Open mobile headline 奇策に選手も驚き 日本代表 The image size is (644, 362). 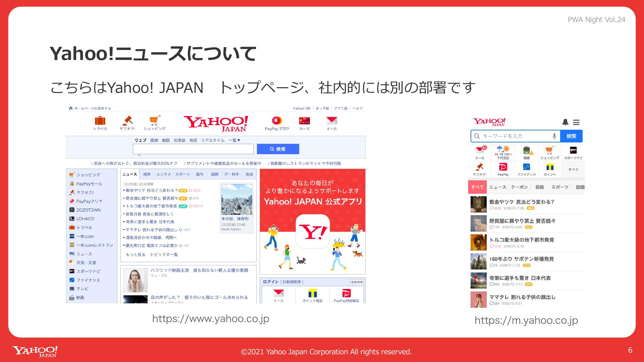520,278
